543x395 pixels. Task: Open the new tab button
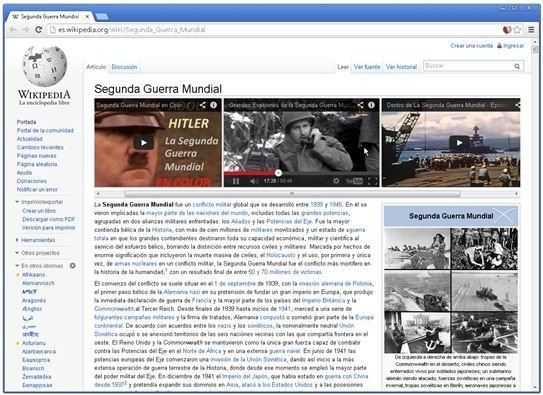coord(102,17)
